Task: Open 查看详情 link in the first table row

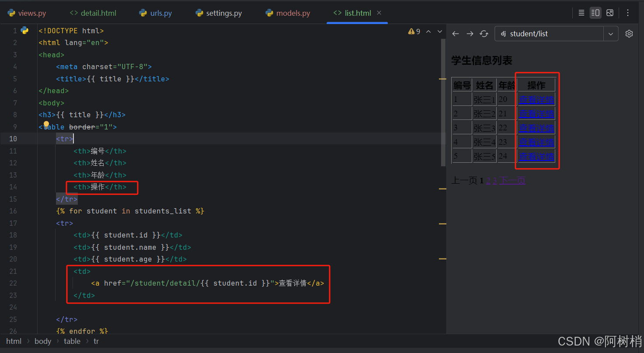Action: (536, 99)
